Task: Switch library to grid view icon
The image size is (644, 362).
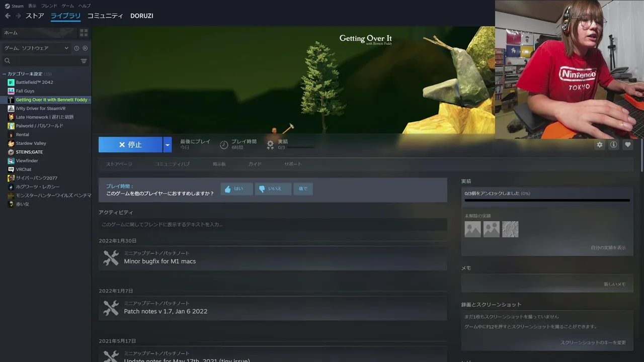Action: click(84, 33)
